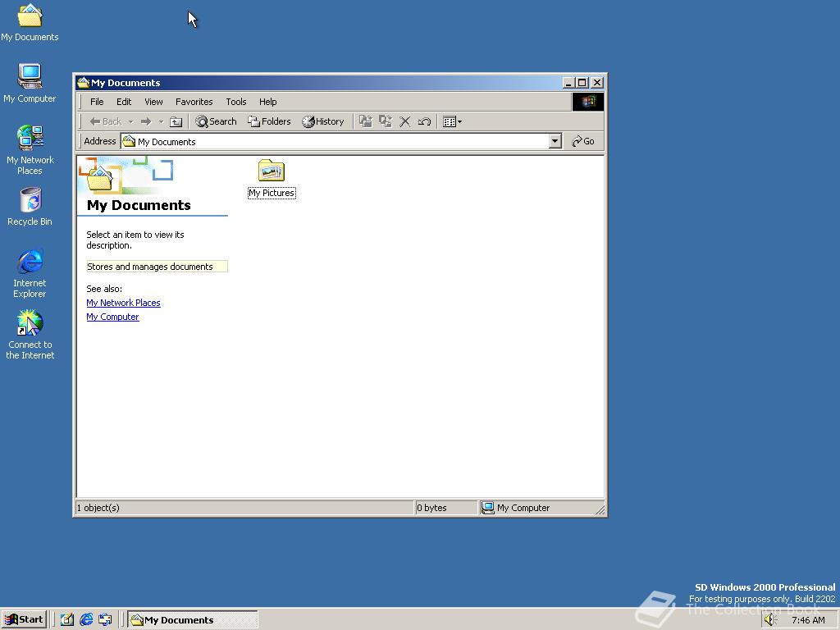Open the Tools menu
The image size is (840, 630).
click(x=235, y=102)
